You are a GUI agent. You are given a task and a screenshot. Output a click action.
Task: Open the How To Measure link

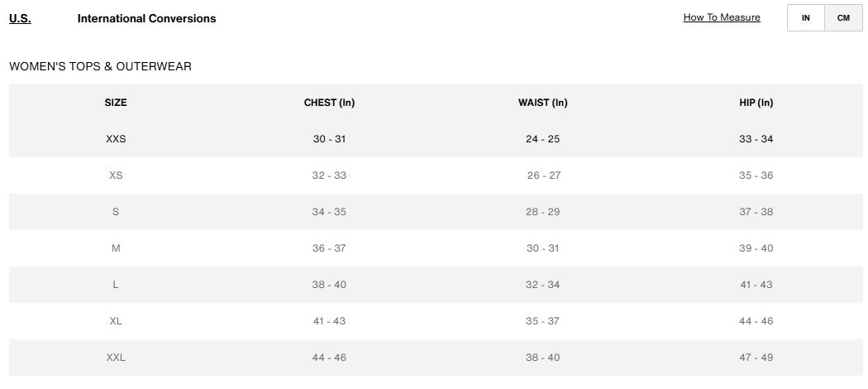tap(722, 17)
